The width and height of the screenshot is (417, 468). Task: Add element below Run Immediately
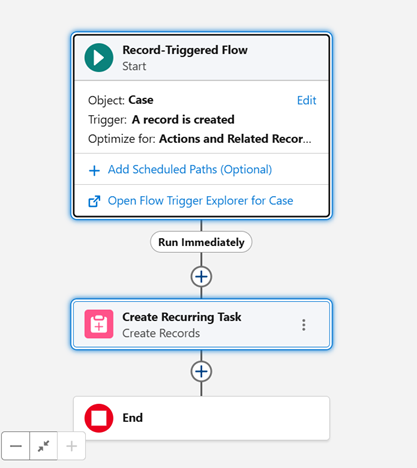pyautogui.click(x=201, y=277)
